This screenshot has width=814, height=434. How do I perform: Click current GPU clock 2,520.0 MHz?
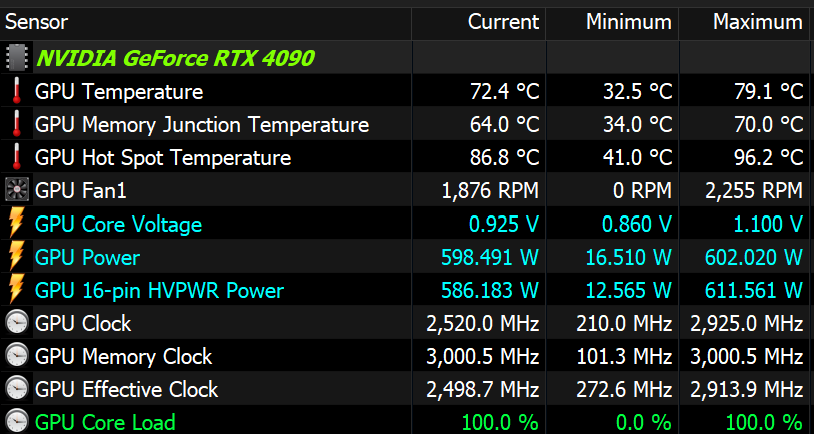pyautogui.click(x=483, y=324)
